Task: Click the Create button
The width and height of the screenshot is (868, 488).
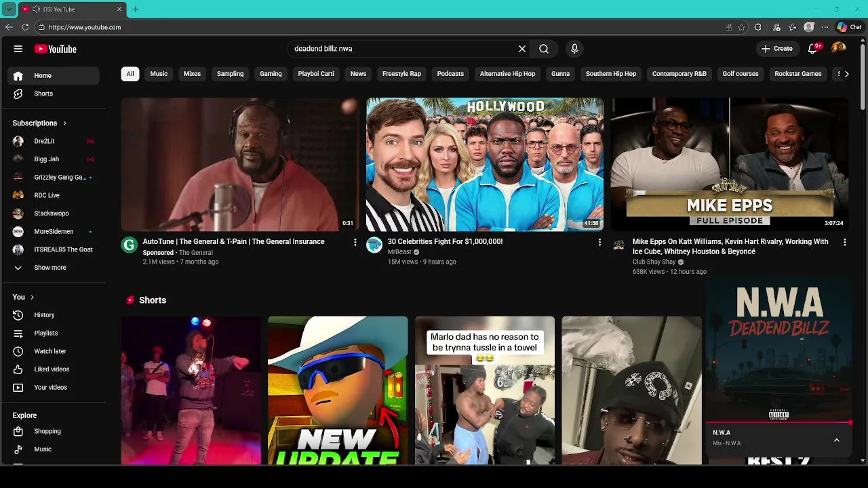Action: click(776, 49)
